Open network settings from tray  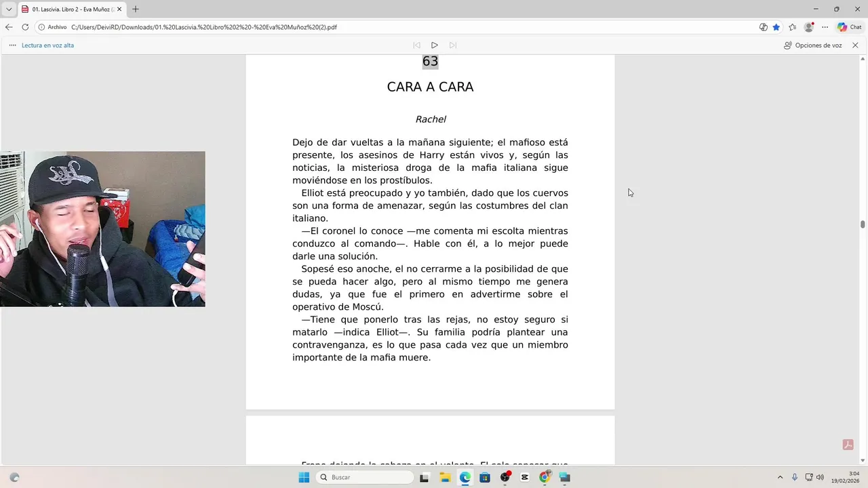pos(809,477)
